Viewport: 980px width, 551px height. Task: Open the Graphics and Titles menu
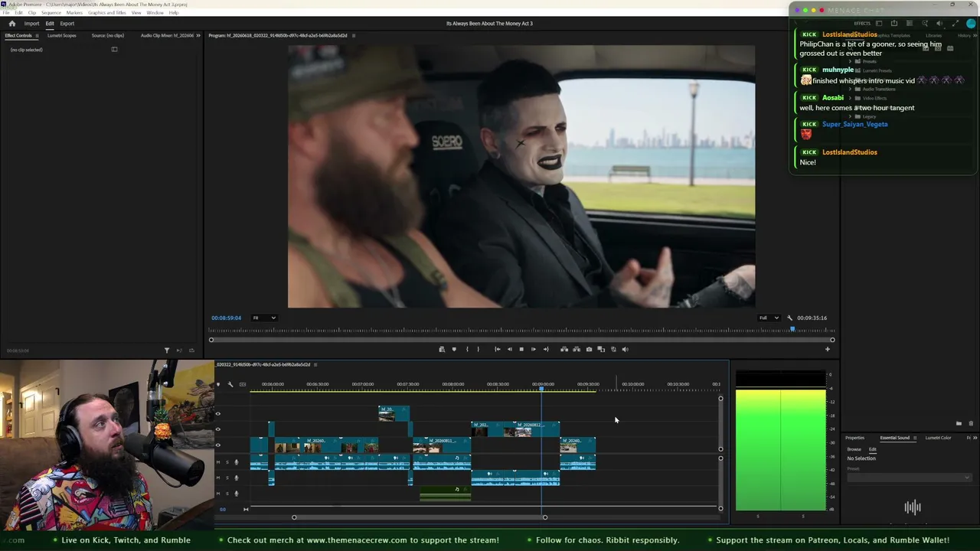(107, 13)
